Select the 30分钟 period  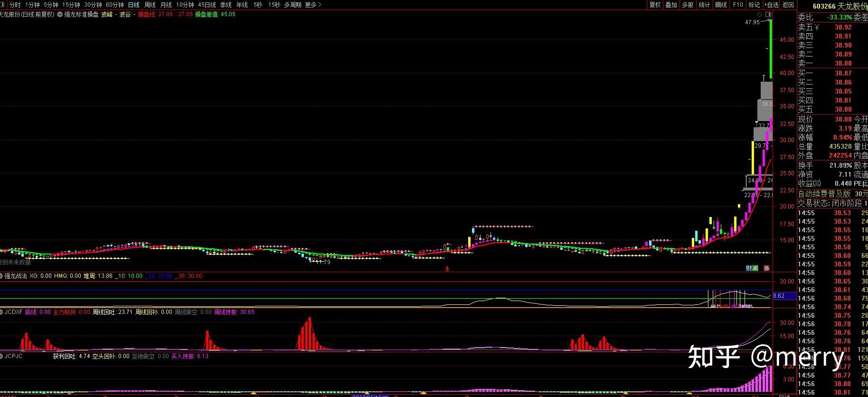tap(93, 5)
